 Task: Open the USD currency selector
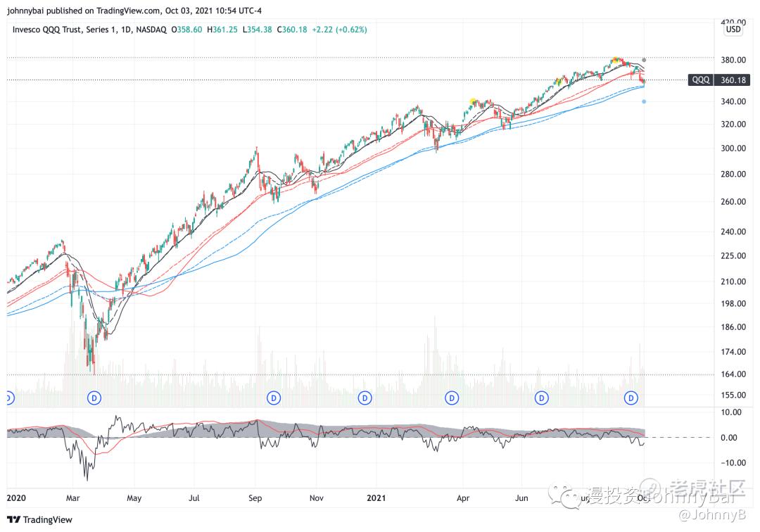pyautogui.click(x=733, y=29)
